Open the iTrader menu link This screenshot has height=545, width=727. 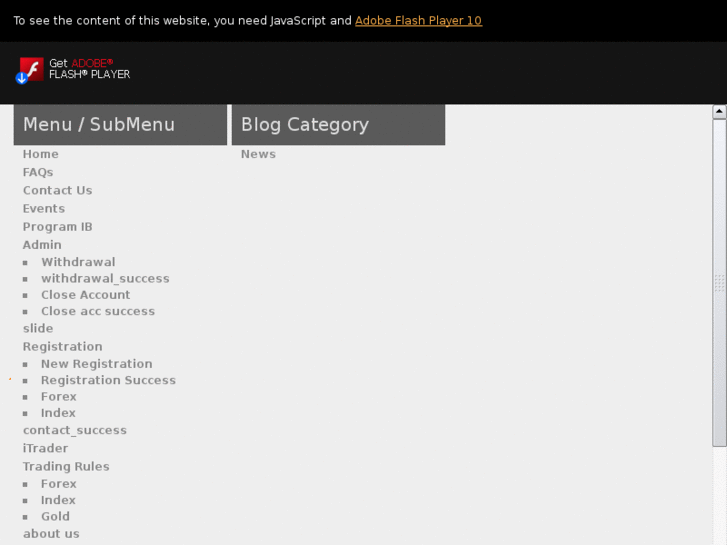(x=45, y=448)
